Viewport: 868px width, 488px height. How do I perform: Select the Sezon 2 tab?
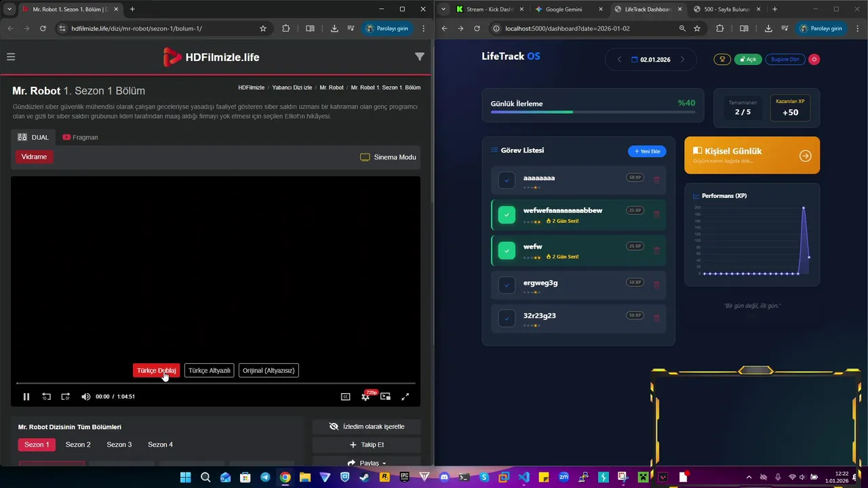[78, 445]
